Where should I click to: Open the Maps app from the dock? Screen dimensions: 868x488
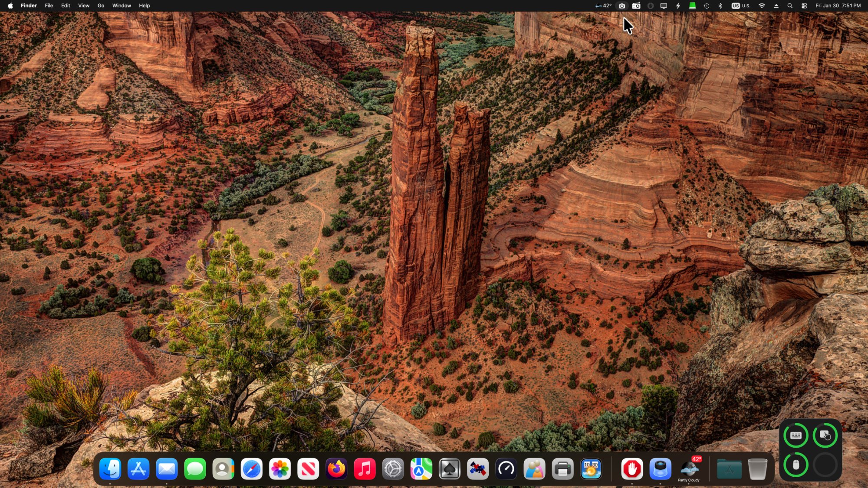(421, 469)
